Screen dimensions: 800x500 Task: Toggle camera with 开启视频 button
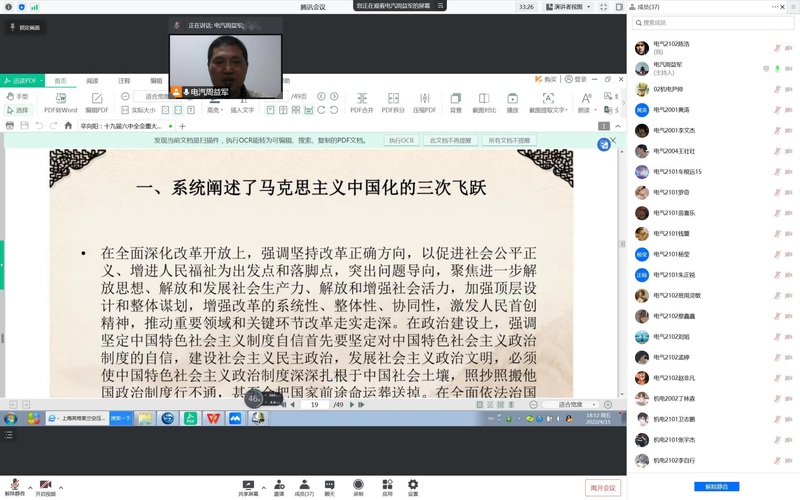(45, 486)
